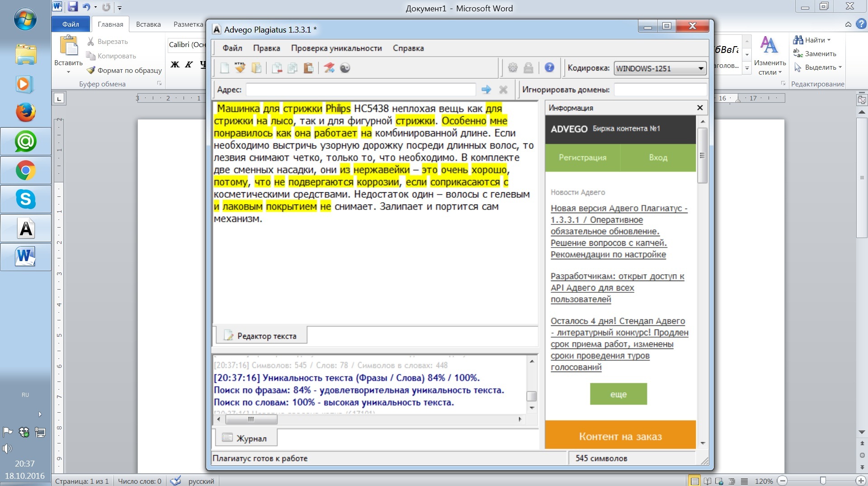Close the Информация side panel
Viewport: 868px width, 486px height.
pyautogui.click(x=700, y=108)
